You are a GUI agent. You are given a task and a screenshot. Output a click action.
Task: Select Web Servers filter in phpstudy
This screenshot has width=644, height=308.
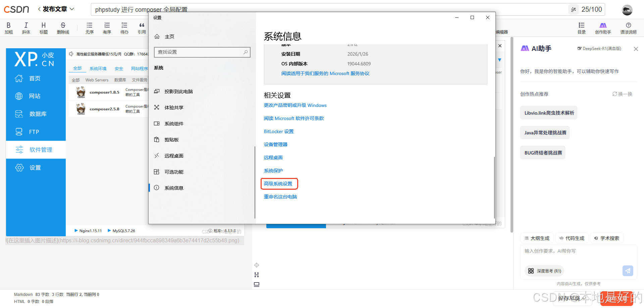97,80
